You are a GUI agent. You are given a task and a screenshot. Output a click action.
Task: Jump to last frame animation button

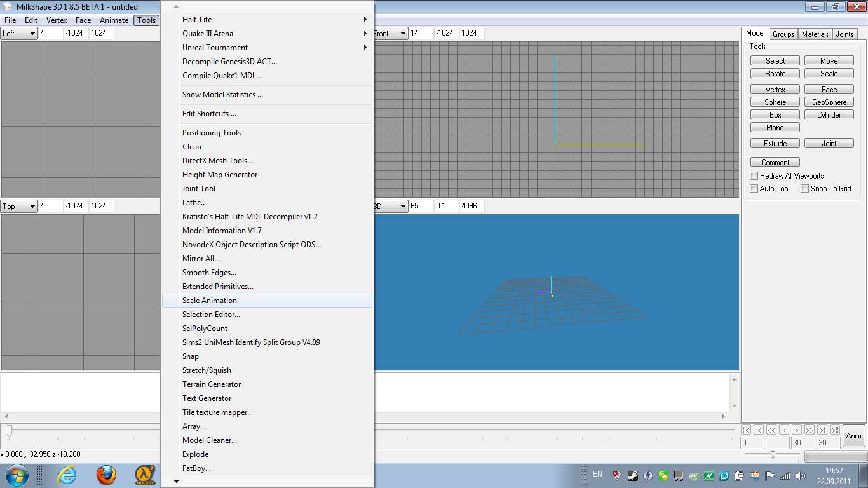click(x=835, y=430)
